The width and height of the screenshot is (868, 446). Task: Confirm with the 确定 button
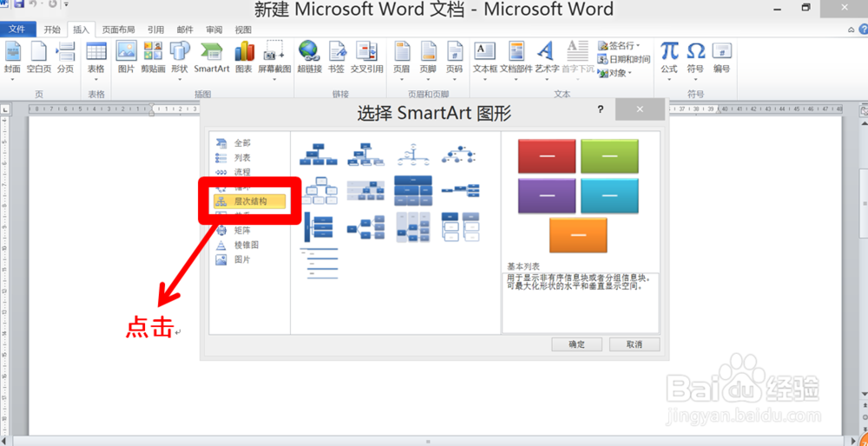point(577,344)
